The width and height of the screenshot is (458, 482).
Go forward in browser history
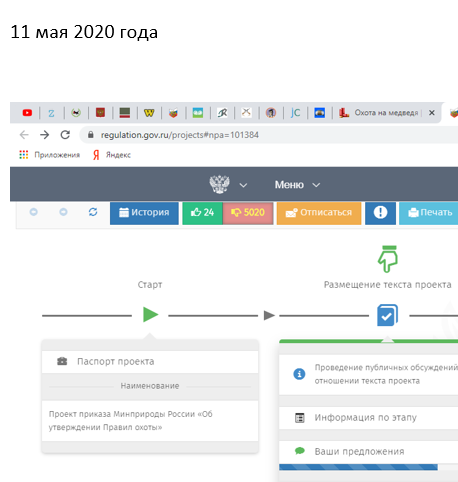(44, 135)
